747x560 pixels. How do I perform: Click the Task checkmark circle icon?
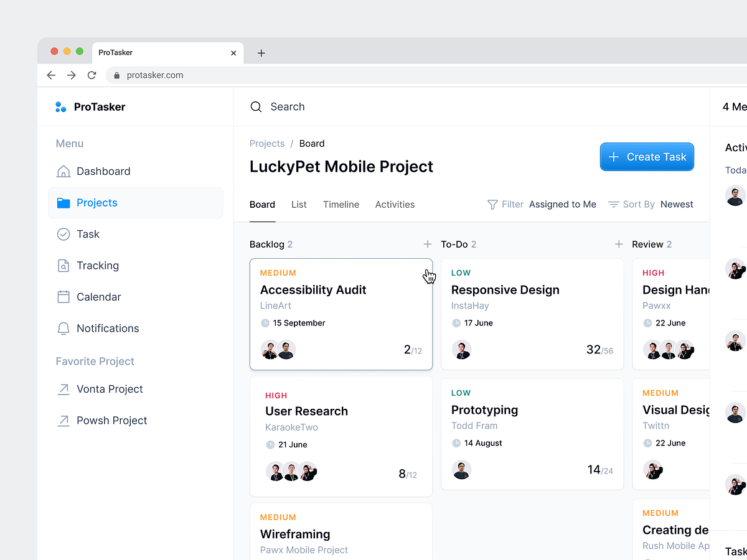tap(63, 234)
